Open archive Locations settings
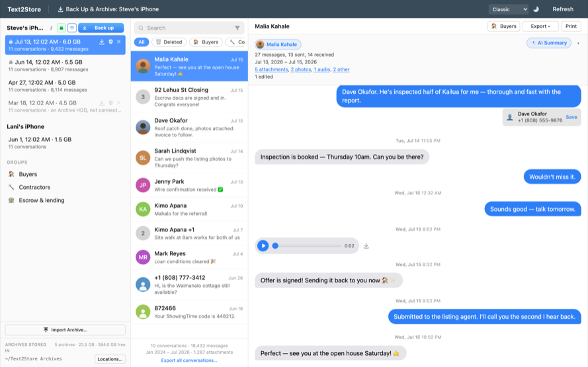The height and width of the screenshot is (367, 588). pos(110,359)
